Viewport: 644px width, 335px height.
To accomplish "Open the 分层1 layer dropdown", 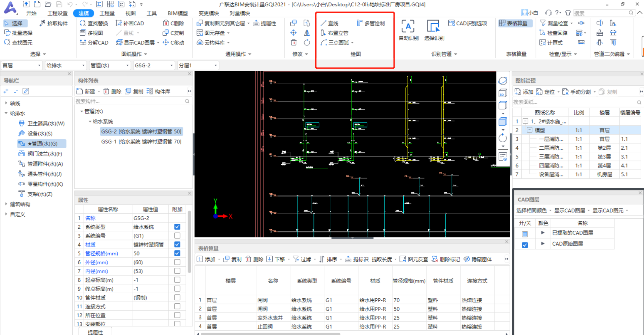I will 198,65.
